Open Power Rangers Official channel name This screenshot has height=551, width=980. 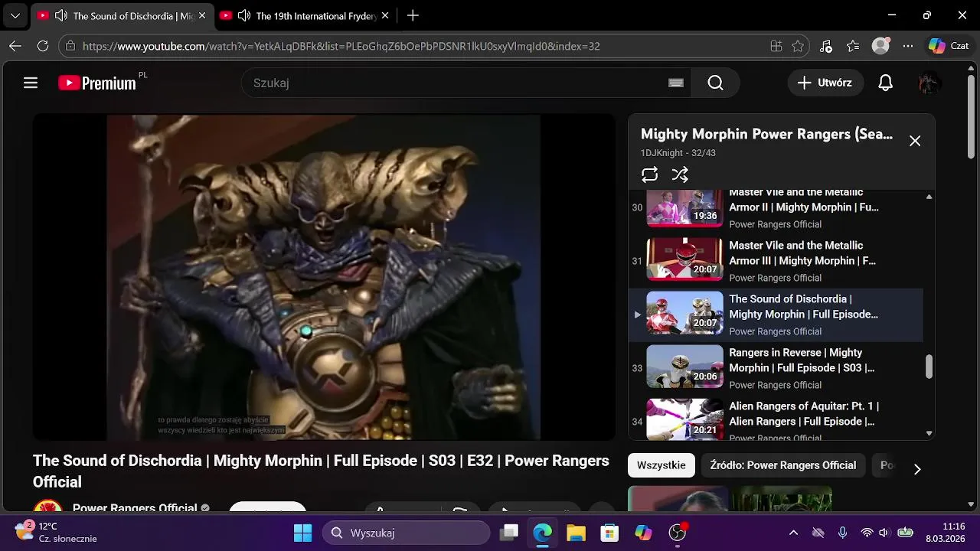135,508
